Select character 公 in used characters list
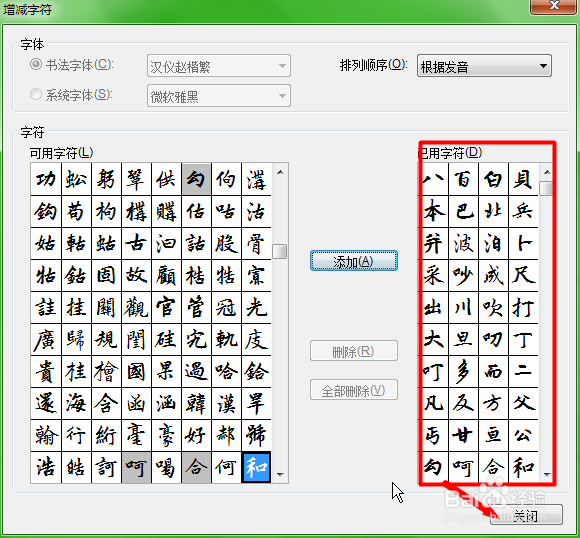Viewport: 580px width, 538px height. pyautogui.click(x=523, y=435)
